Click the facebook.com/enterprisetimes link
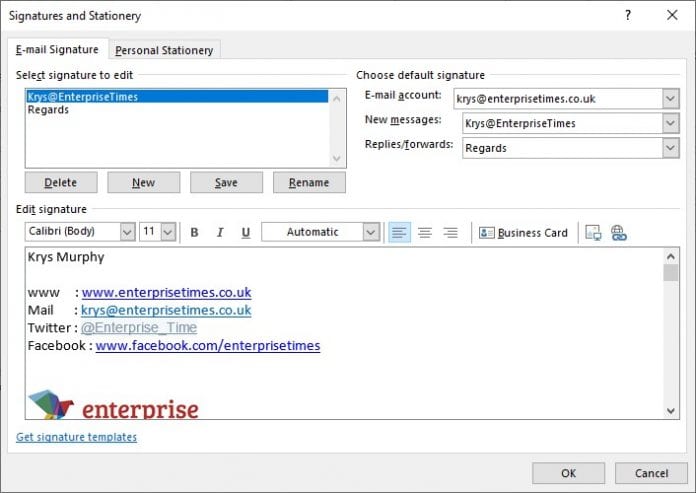 (x=208, y=345)
